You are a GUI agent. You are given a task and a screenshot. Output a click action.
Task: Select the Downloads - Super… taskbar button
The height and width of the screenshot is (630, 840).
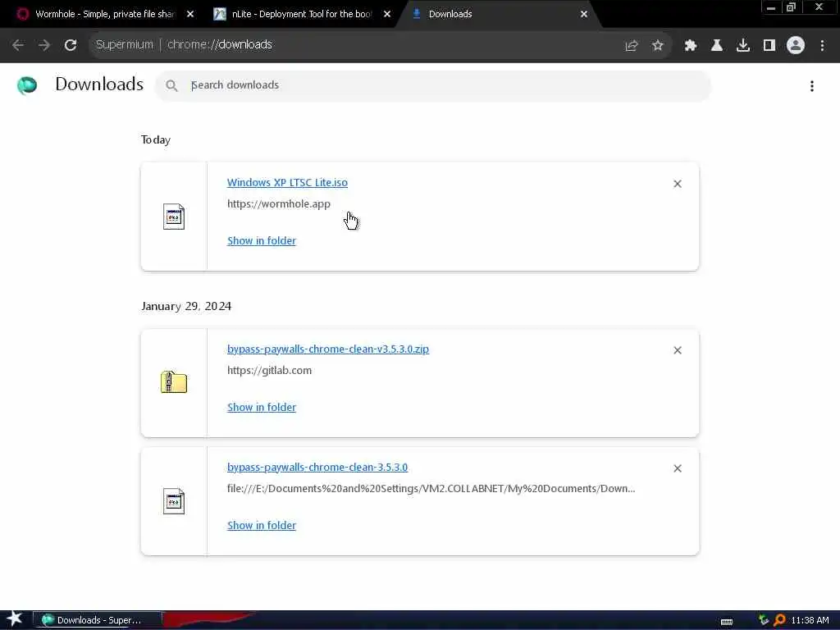point(98,620)
